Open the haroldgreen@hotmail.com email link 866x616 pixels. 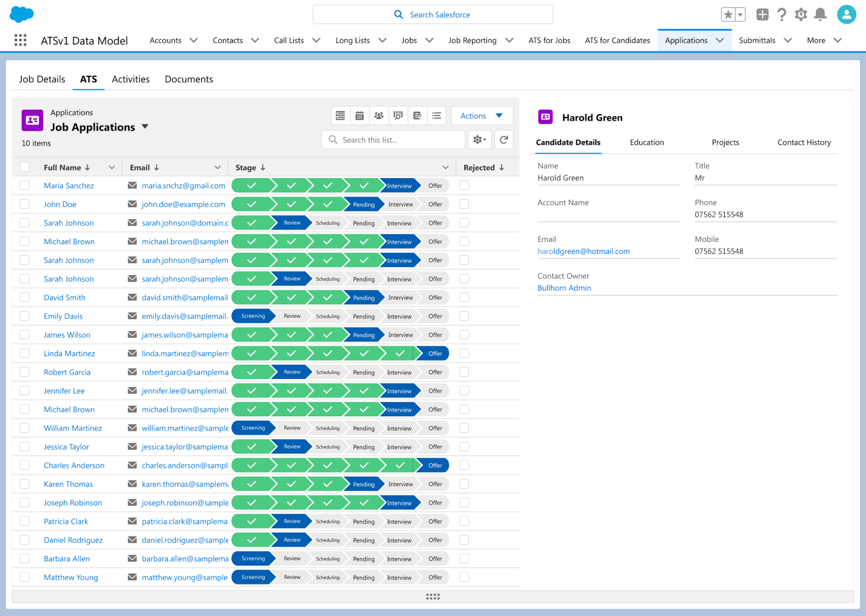coord(583,251)
